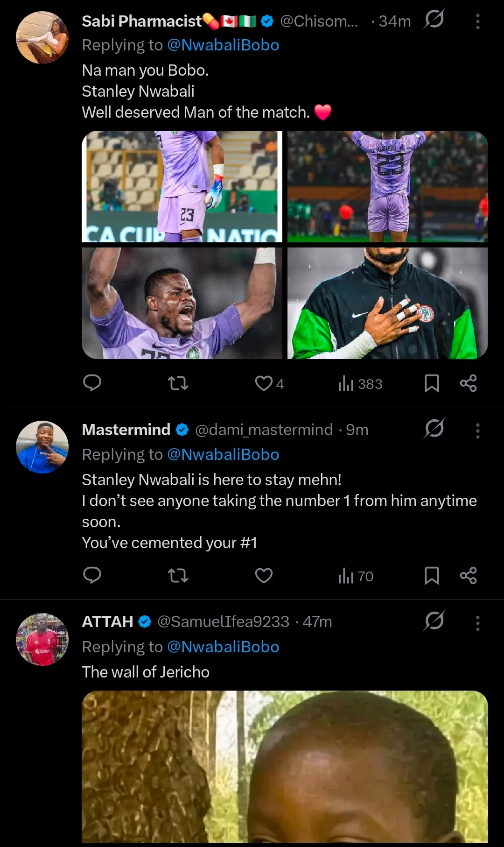Viewport: 504px width, 847px height.
Task: Share Mastermind's tweet
Action: pyautogui.click(x=468, y=576)
